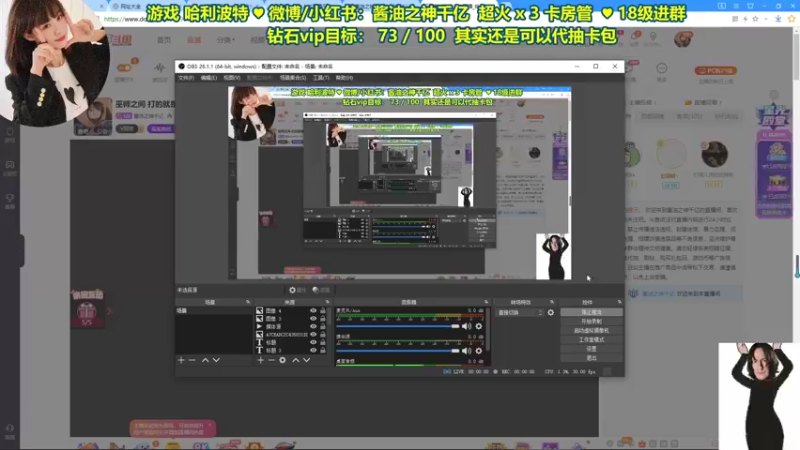
Task: Click the 麦克风/Aux volume slider handle
Action: tap(455, 326)
